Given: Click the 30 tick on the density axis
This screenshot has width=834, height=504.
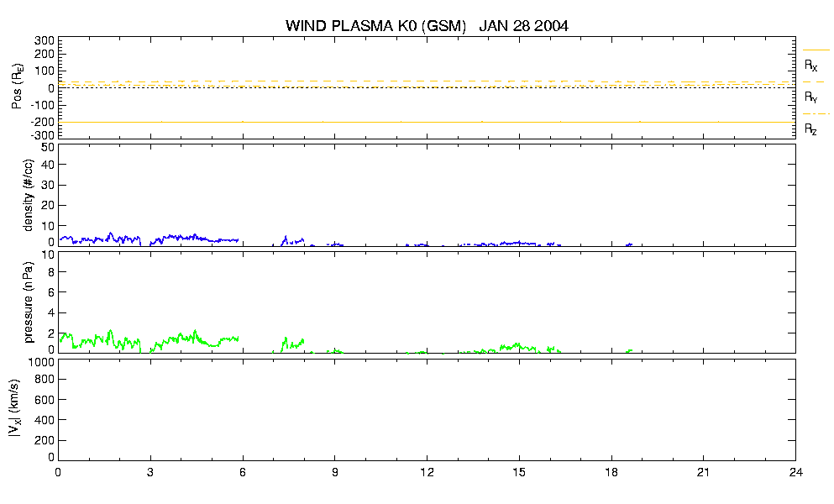Looking at the screenshot, I should tap(48, 185).
